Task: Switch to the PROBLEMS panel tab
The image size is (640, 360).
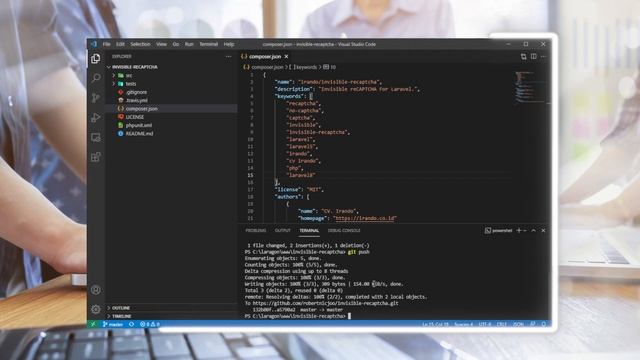Action: click(256, 231)
